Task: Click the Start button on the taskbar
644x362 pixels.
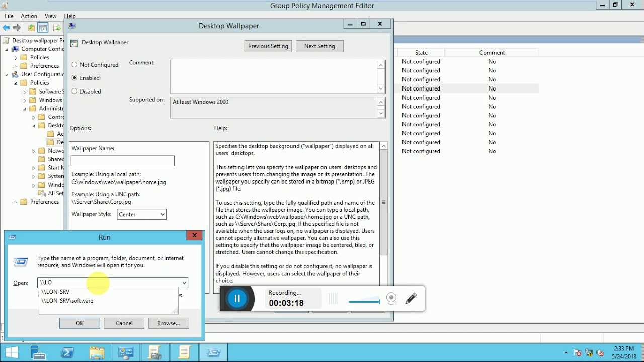Action: click(12, 352)
